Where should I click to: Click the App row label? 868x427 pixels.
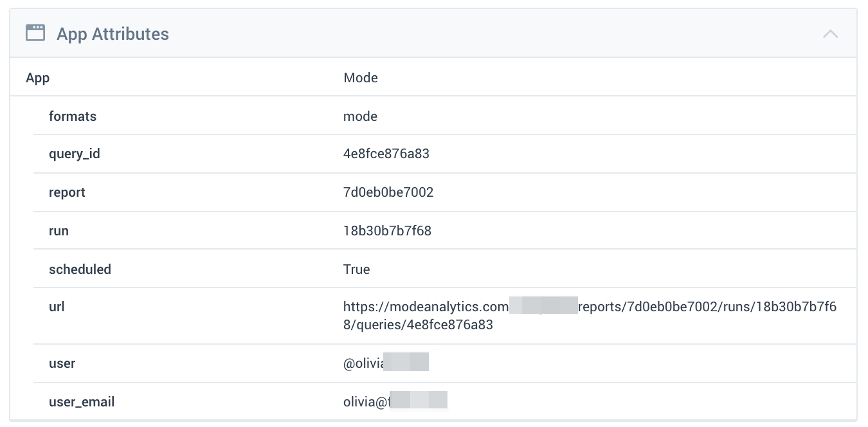click(37, 78)
